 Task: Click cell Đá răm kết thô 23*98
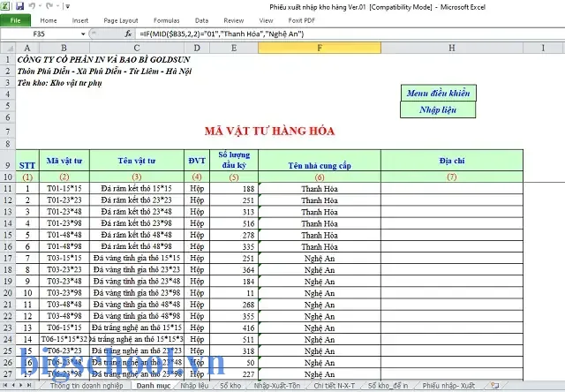(137, 223)
